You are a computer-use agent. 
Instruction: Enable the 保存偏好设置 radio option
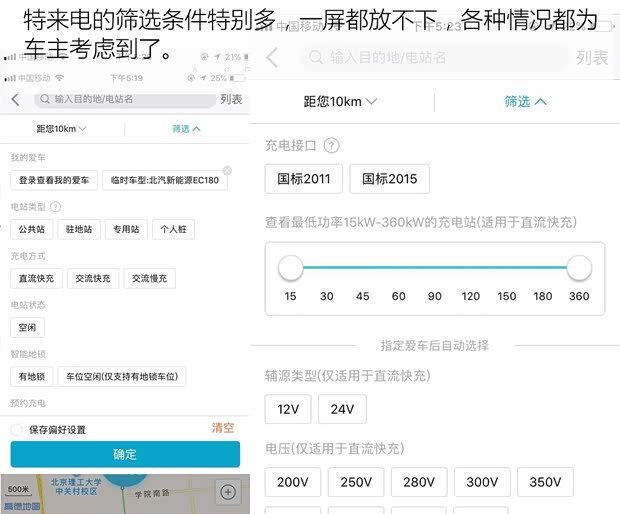pos(17,430)
